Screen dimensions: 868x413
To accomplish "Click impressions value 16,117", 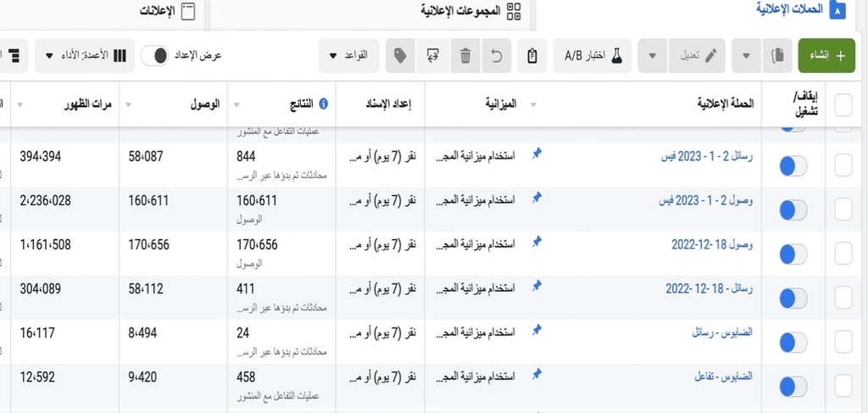I will (37, 332).
